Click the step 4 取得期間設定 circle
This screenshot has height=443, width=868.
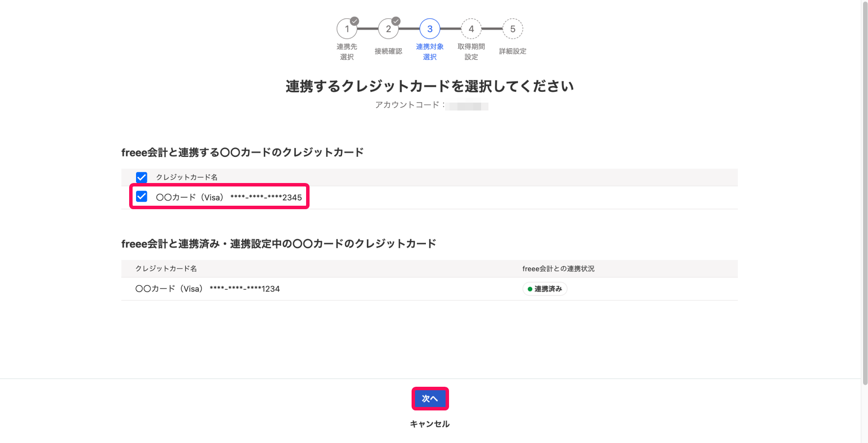coord(471,29)
